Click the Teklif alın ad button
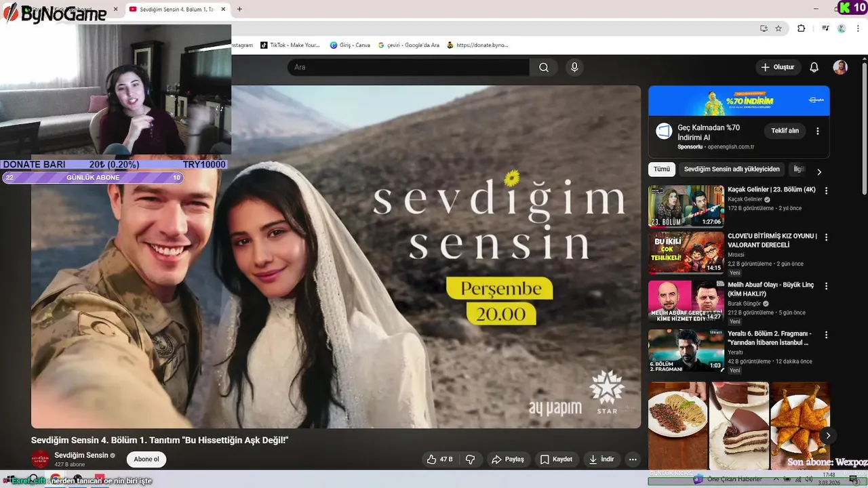This screenshot has width=868, height=488. 785,131
